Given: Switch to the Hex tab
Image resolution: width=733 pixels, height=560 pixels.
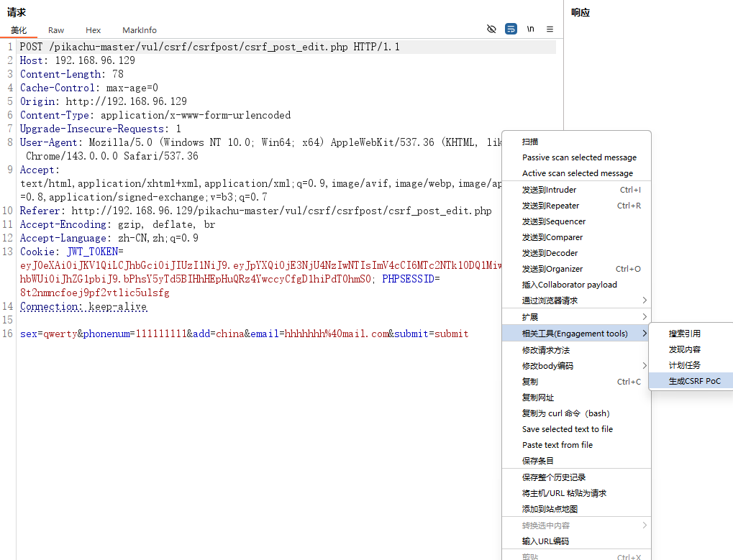Looking at the screenshot, I should [x=93, y=30].
